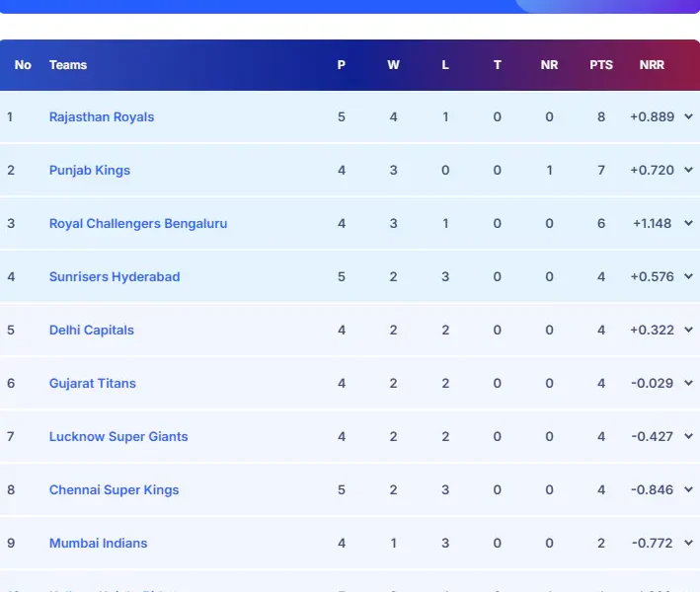Screen dimensions: 700x592
Task: Expand the Mumbai Indians row chevron
Action: (x=688, y=543)
